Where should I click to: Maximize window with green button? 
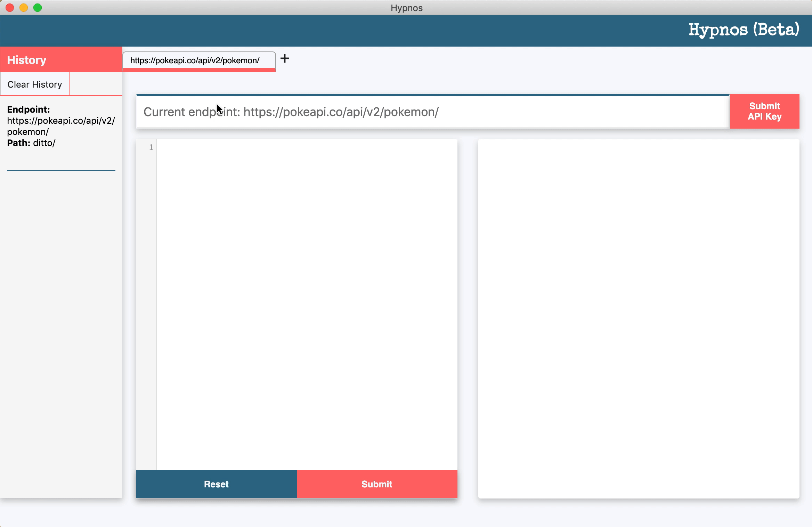pos(38,8)
